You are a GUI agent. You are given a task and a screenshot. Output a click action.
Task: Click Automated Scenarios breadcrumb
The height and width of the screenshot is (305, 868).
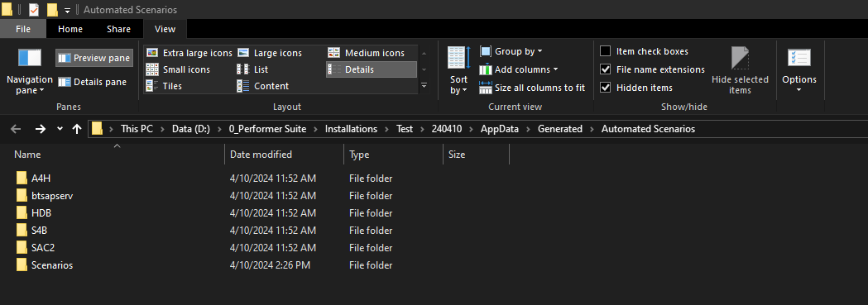pos(648,129)
